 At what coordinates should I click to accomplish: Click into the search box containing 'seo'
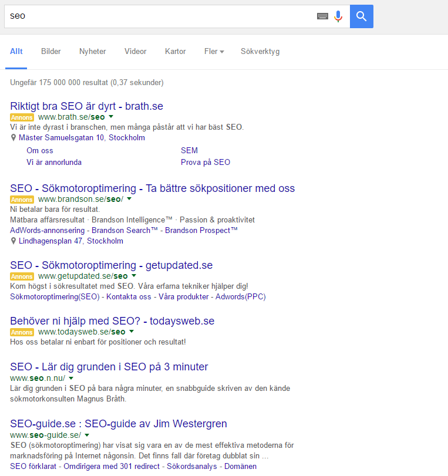159,16
